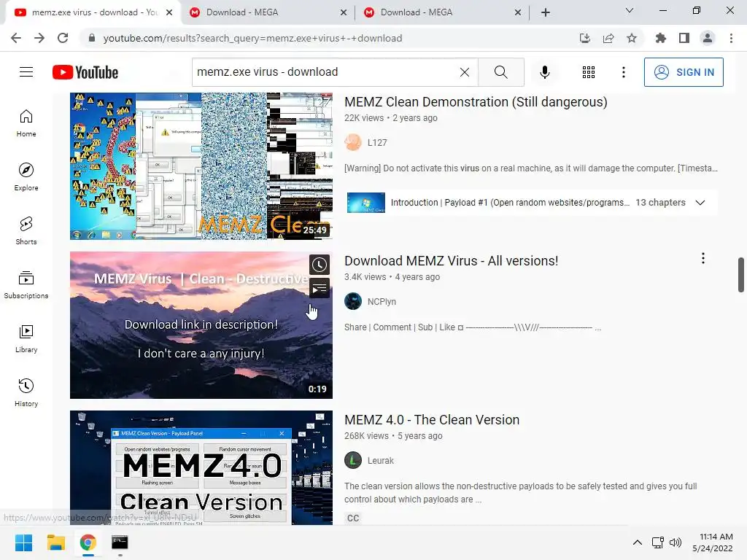
Task: Open the volume speaker tray icon
Action: point(675,542)
